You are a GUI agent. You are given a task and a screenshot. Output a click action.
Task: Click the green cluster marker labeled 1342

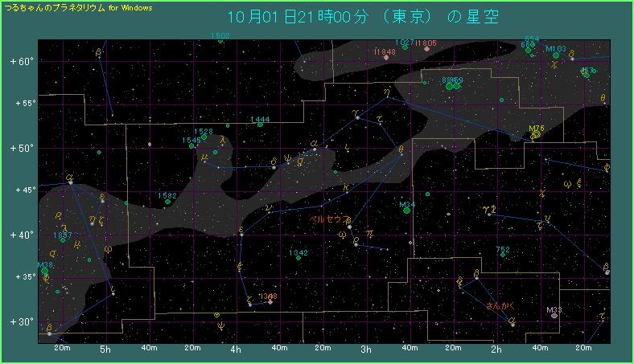point(298,258)
